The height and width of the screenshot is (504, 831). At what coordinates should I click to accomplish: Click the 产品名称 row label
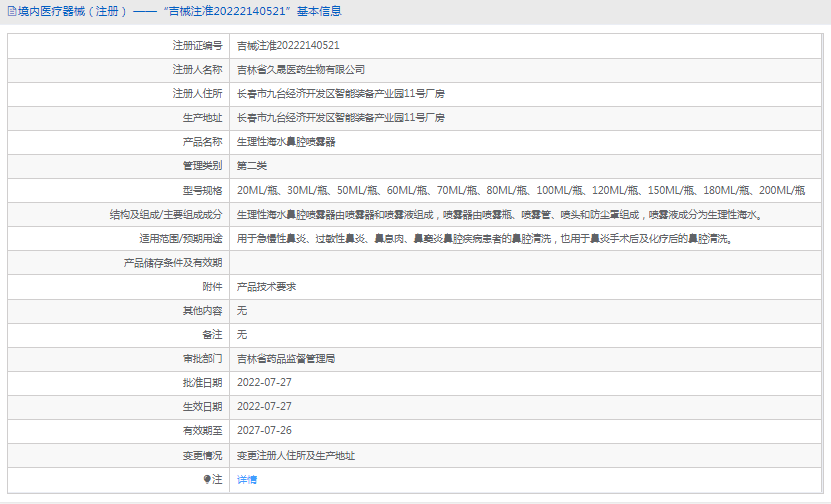coord(202,142)
